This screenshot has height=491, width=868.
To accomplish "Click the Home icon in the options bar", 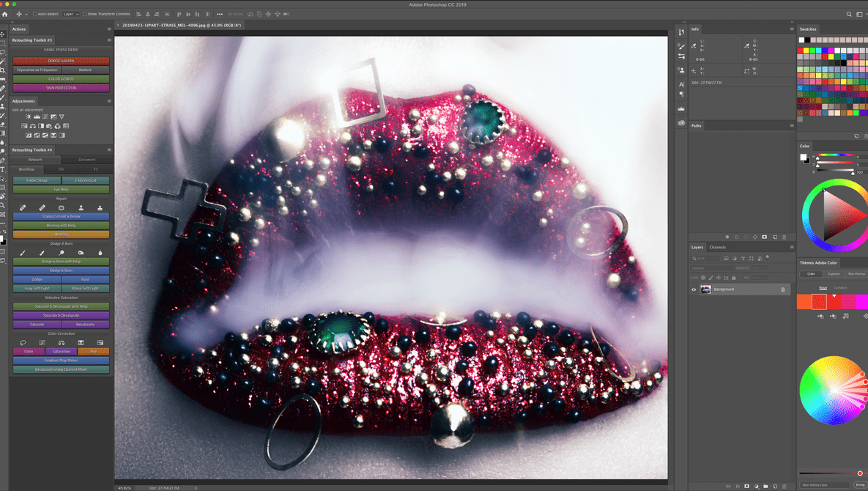I will [5, 14].
